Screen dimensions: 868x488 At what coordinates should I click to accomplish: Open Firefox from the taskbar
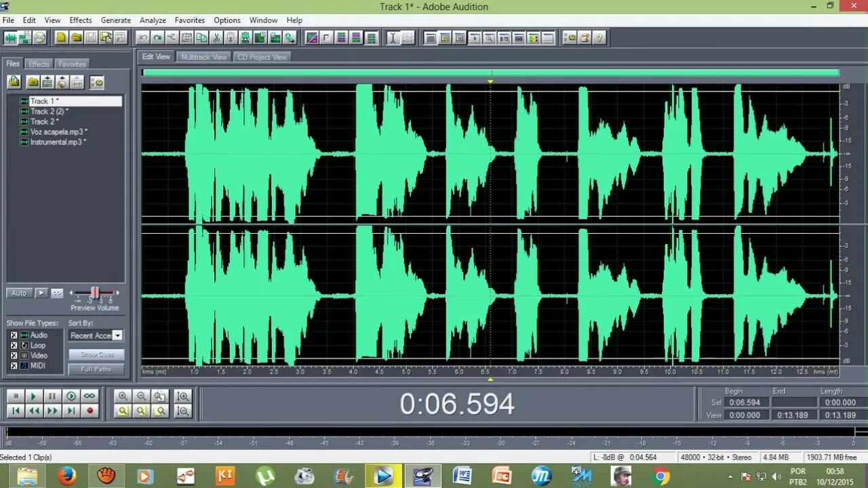(x=66, y=476)
